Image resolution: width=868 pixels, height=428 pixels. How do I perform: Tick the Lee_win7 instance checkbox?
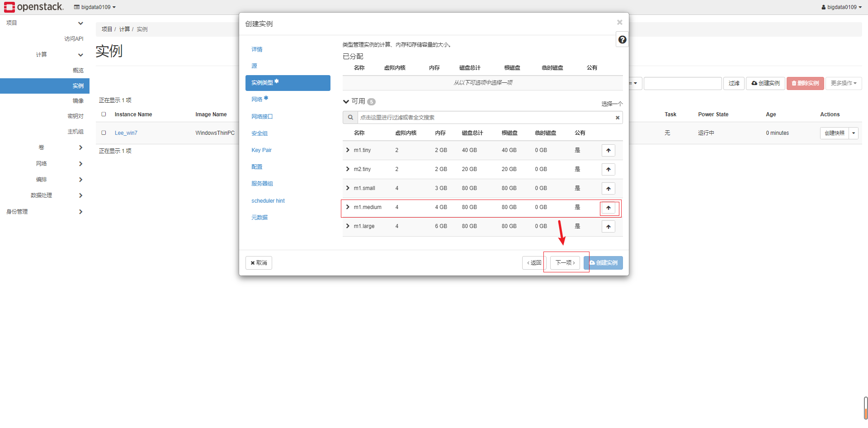104,133
